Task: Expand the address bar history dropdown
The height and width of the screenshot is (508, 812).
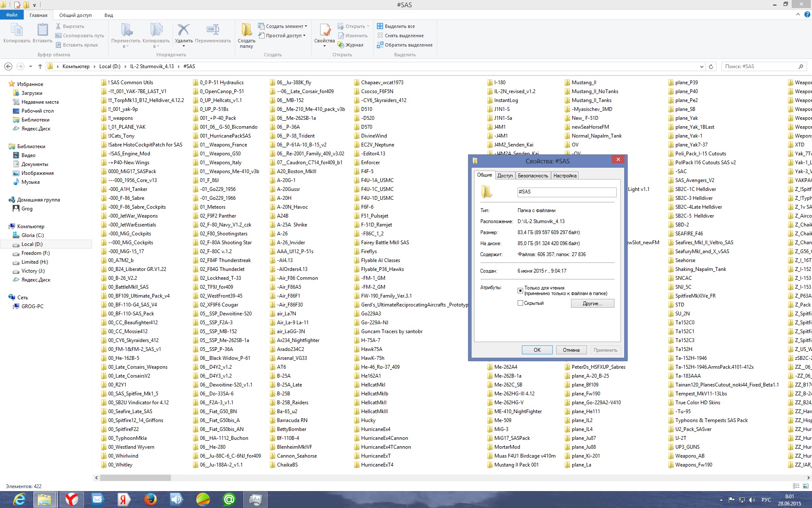Action: click(x=702, y=66)
